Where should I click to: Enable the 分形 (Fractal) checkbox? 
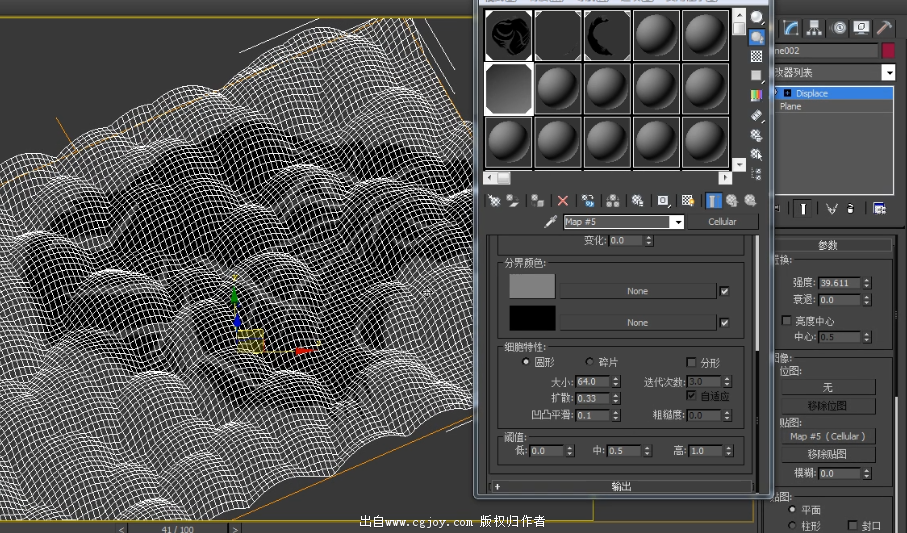[x=691, y=363]
